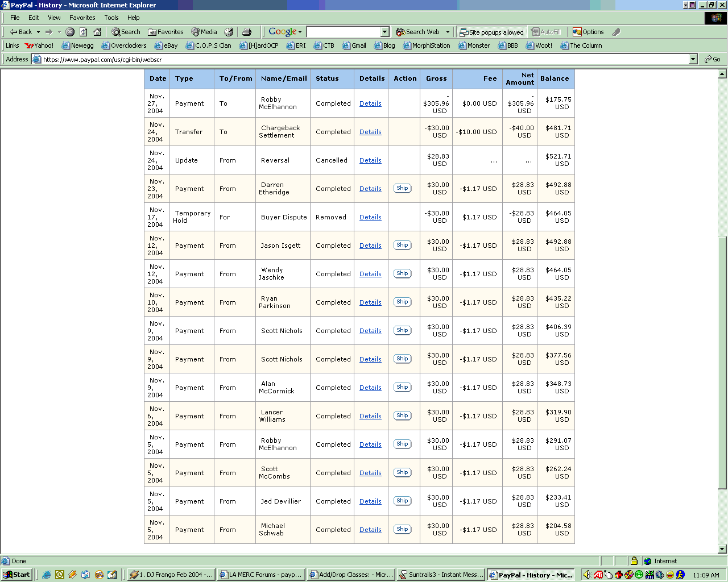Click Ship for Darren Etheridge payment

click(402, 188)
